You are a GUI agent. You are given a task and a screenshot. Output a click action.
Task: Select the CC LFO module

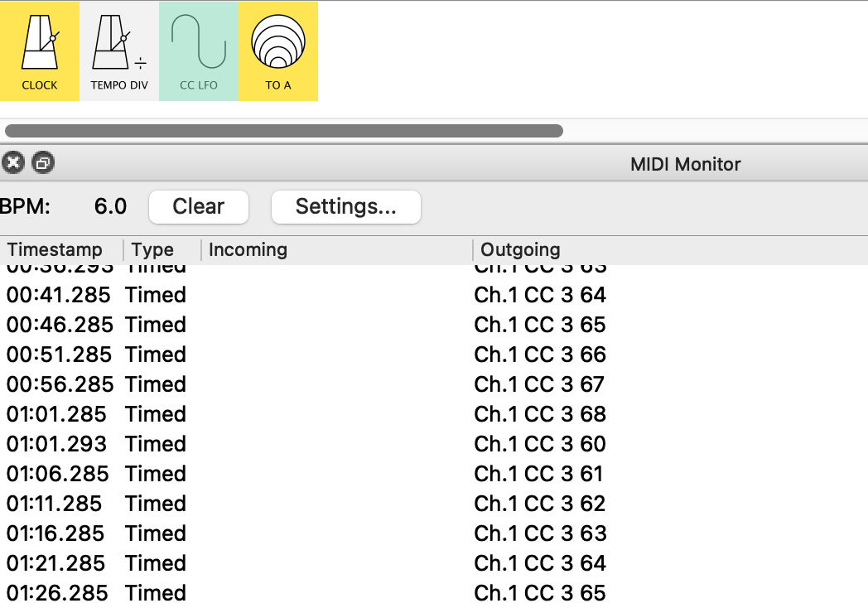click(198, 51)
